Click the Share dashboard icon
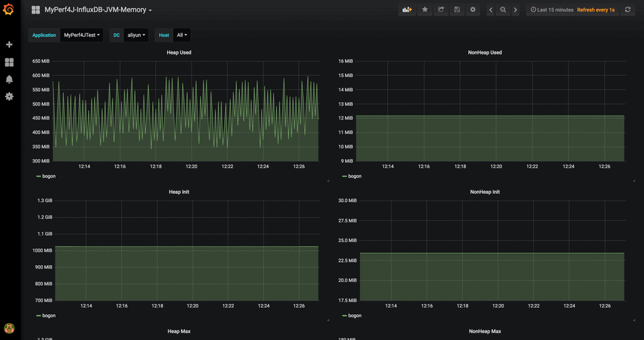This screenshot has width=644, height=340. [x=441, y=10]
